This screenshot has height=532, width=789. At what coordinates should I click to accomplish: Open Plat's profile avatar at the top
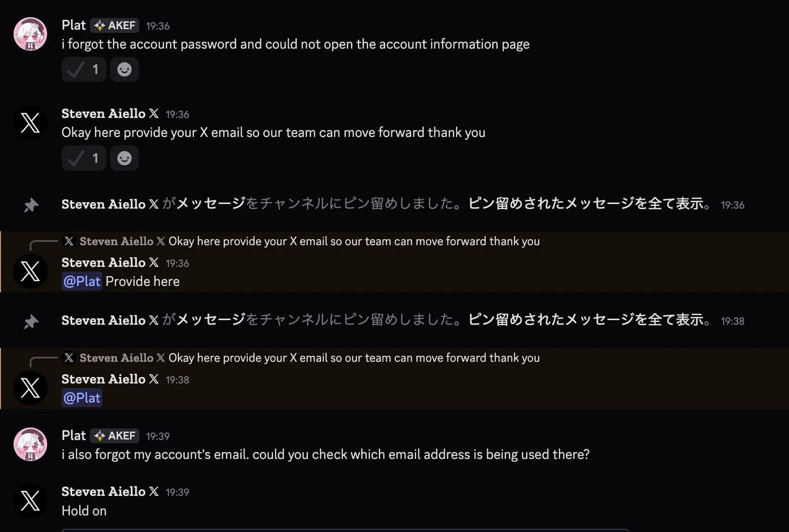click(x=30, y=34)
